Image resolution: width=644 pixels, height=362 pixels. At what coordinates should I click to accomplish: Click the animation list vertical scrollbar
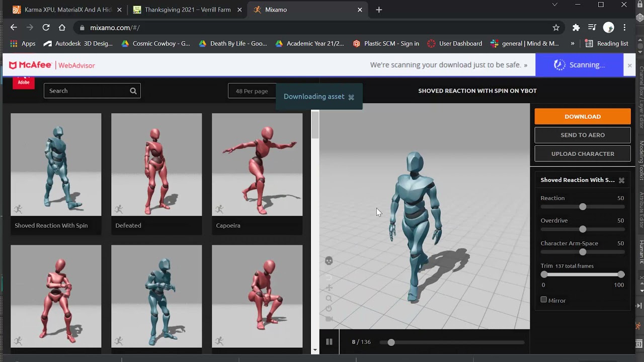pyautogui.click(x=315, y=125)
